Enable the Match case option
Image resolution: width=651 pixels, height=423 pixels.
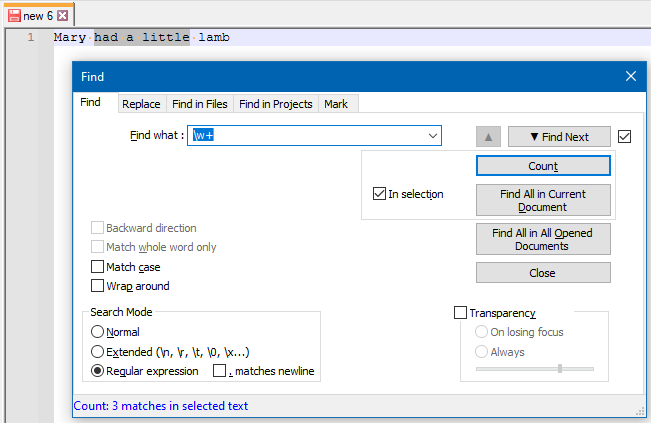(98, 267)
